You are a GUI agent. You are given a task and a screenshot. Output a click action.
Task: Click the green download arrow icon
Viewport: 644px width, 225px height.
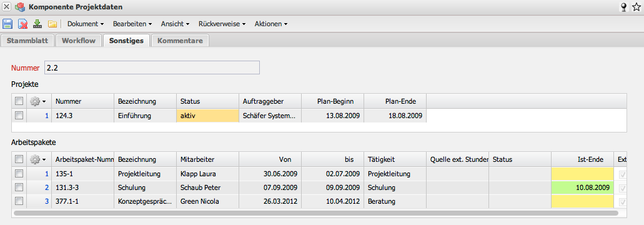(x=37, y=24)
